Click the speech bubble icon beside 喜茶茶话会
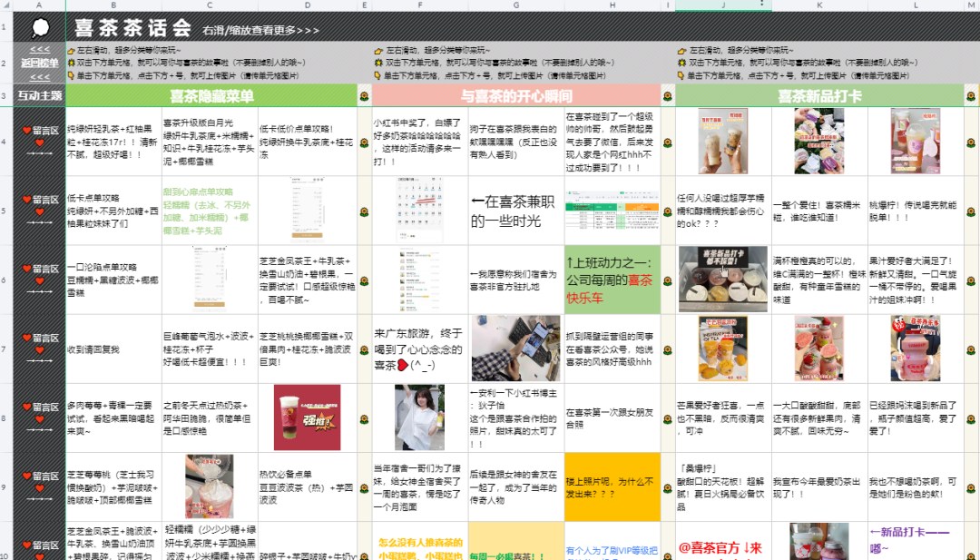Viewport: 980px width, 560px height. (x=40, y=27)
